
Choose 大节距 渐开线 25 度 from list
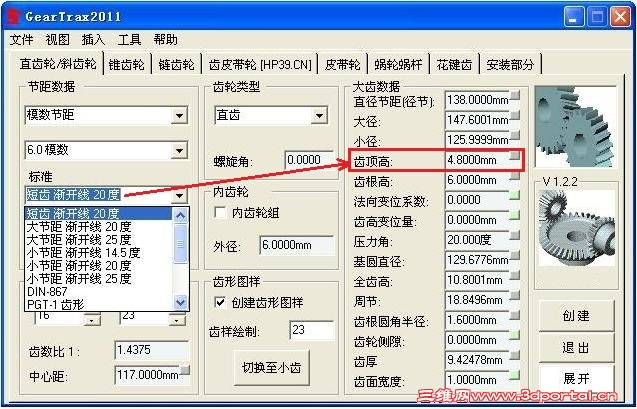click(x=99, y=240)
